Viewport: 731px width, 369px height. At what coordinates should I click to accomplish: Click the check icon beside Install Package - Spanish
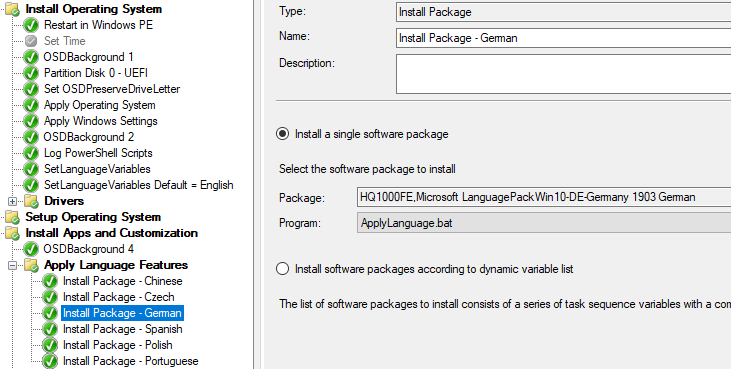click(x=50, y=329)
